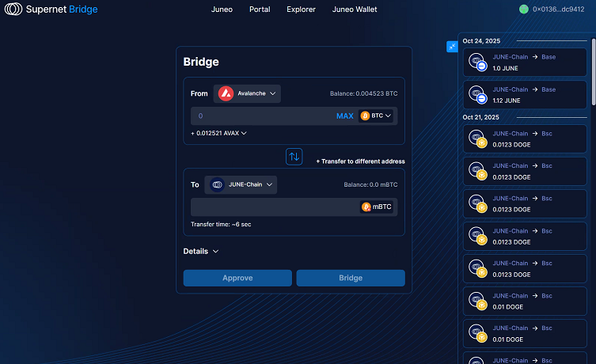Click the MAX amount button

coord(345,116)
